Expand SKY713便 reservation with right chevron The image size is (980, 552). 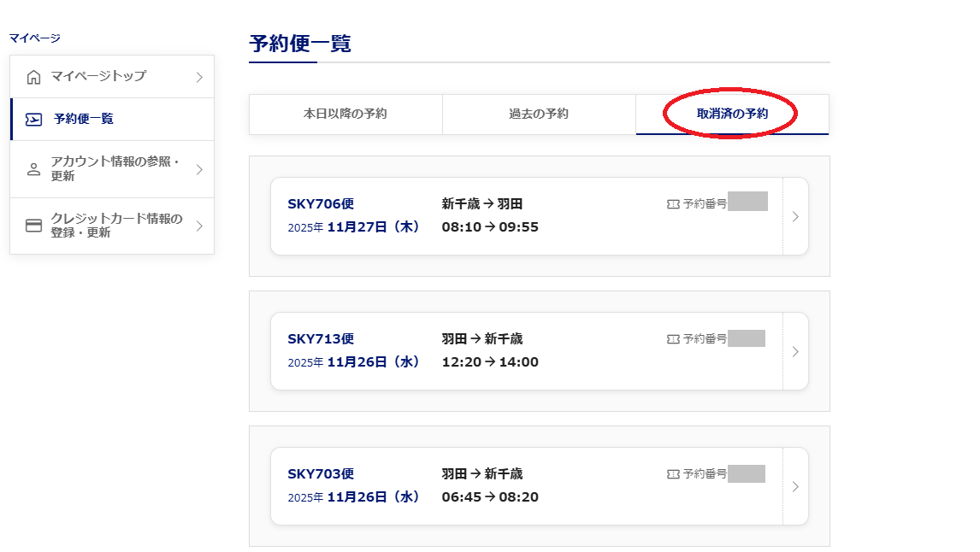795,351
